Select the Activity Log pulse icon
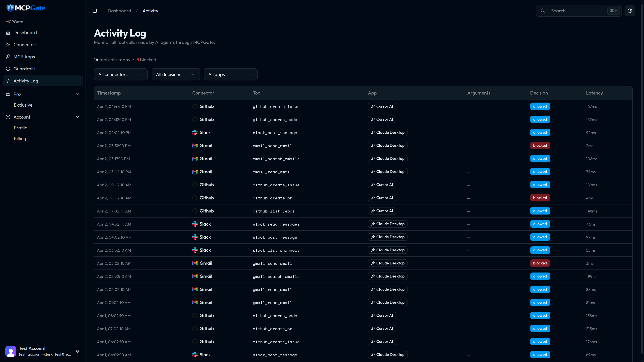644x362 pixels. pos(8,81)
